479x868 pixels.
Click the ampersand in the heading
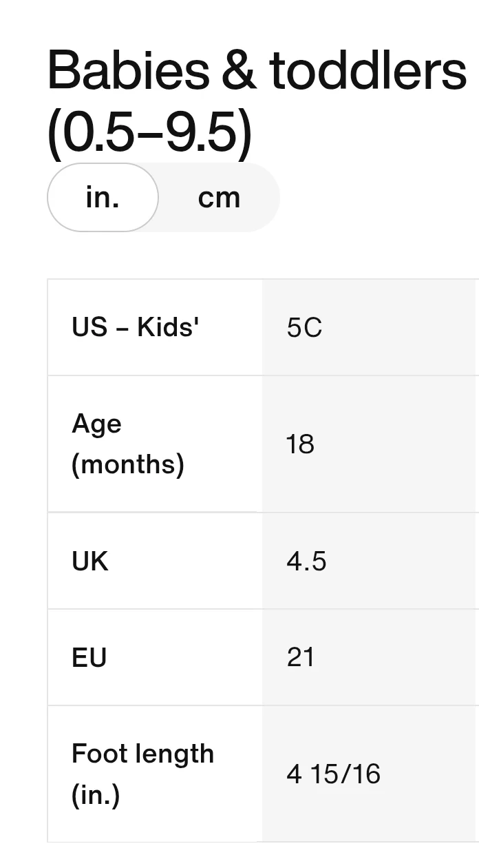239,71
